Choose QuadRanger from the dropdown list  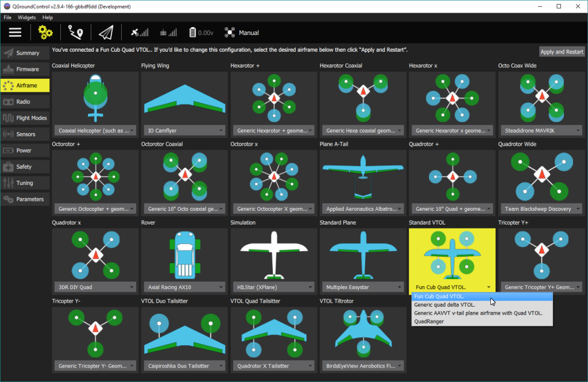pos(428,322)
